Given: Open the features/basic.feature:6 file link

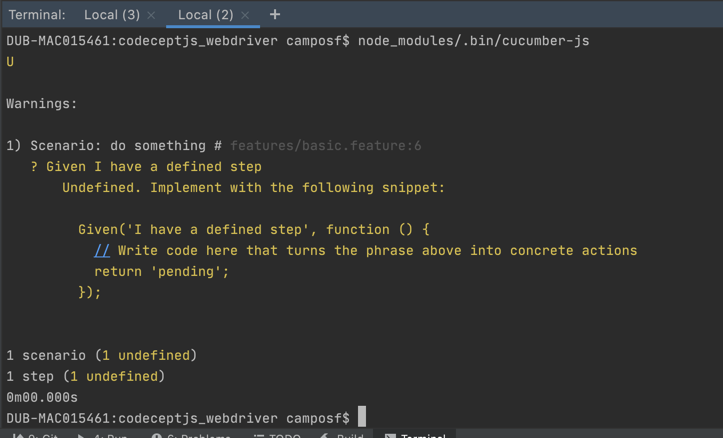Looking at the screenshot, I should tap(325, 146).
